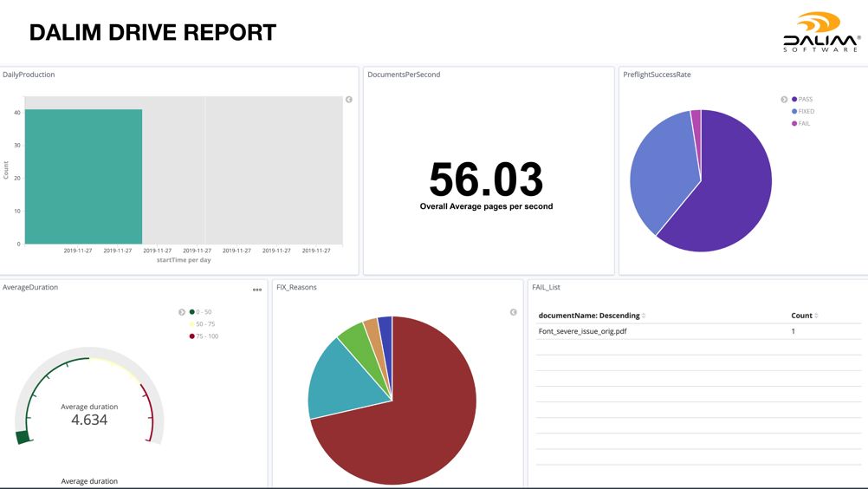The height and width of the screenshot is (489, 868).
Task: Sort by Count column sort arrows
Action: pyautogui.click(x=816, y=316)
